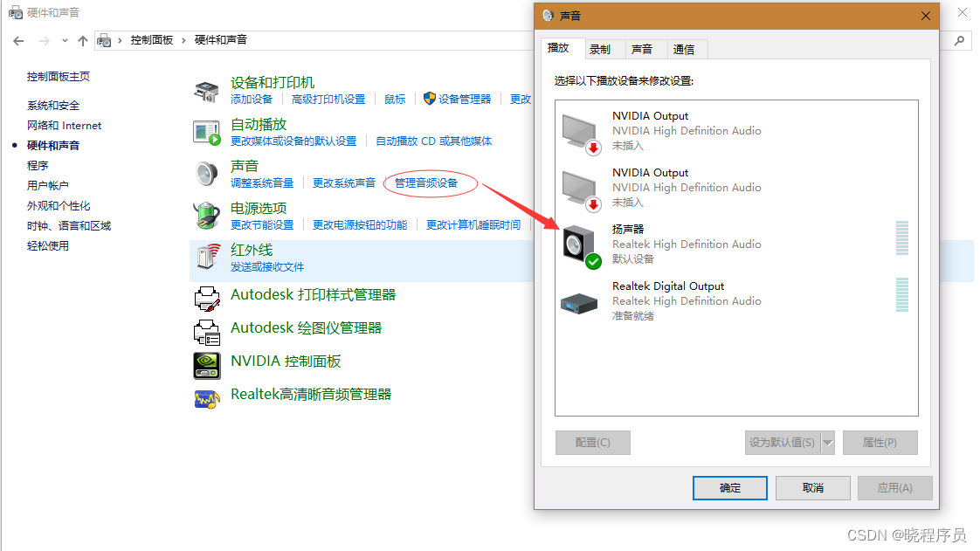Open the 设备管理器 link
The image size is (980, 551).
click(465, 100)
